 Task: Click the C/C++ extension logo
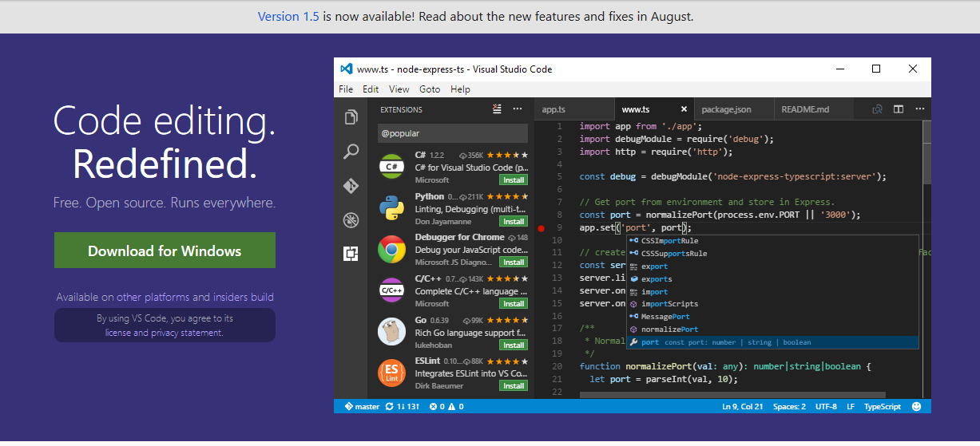tap(391, 290)
